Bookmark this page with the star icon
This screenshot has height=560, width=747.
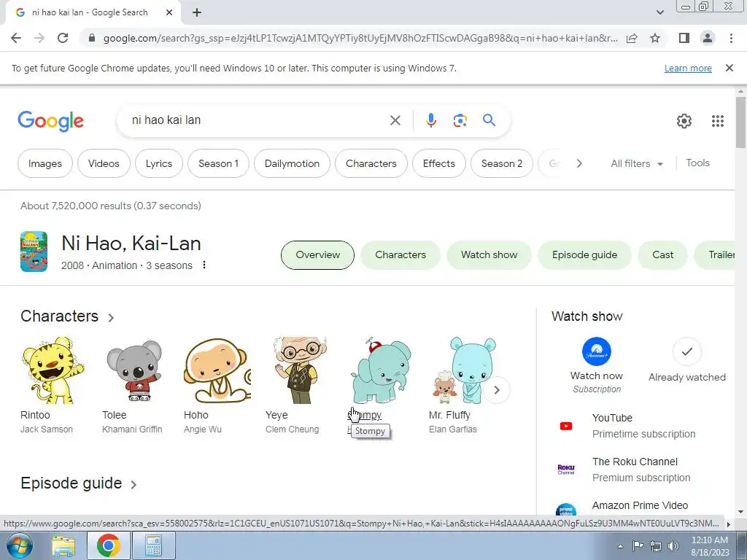point(655,38)
